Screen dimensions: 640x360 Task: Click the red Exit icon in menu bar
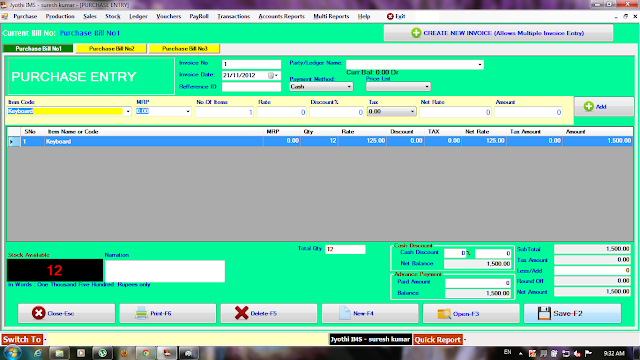[390, 16]
